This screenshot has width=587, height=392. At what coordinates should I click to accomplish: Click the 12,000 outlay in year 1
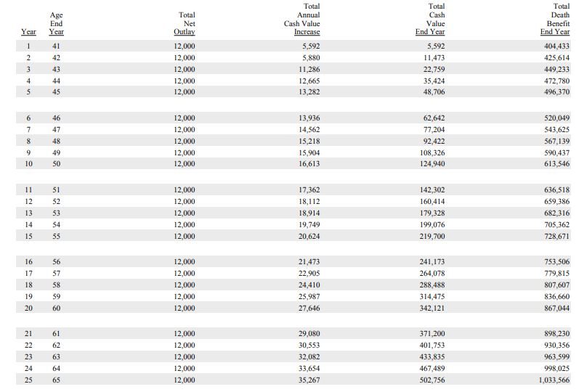point(185,46)
